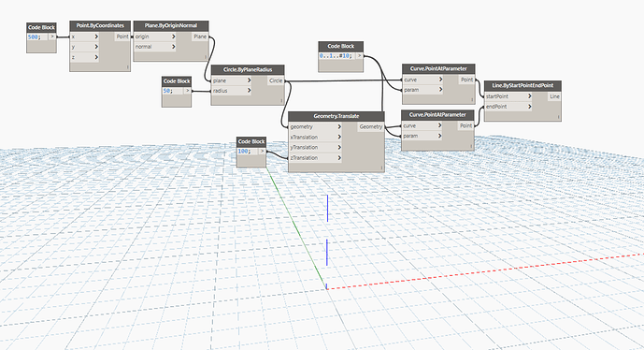Viewport: 644px width, 350px height.
Task: Select Code Block header above 500;
Action: coord(41,27)
